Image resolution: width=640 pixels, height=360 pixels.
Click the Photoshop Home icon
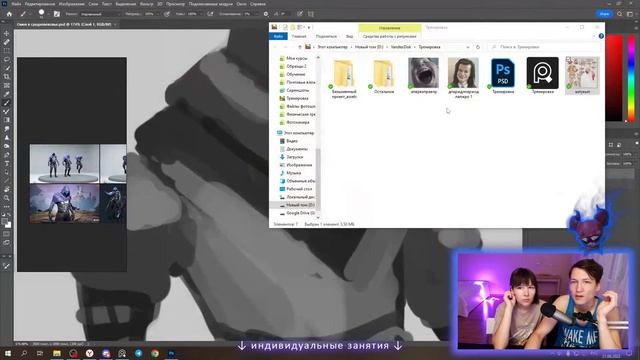(9, 14)
